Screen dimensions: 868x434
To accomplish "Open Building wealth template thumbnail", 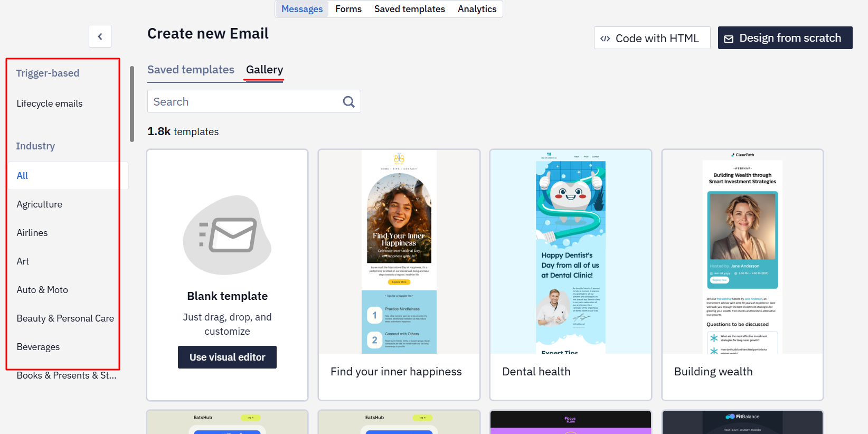I will pos(742,252).
